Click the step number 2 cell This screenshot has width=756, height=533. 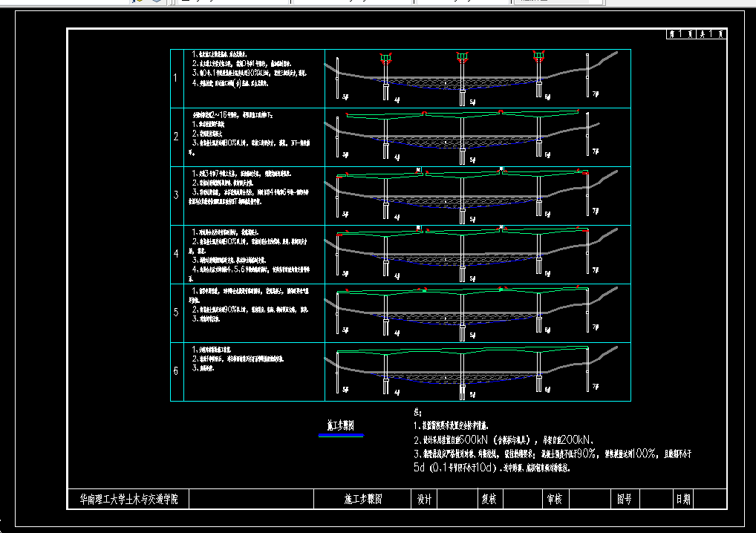coord(177,137)
